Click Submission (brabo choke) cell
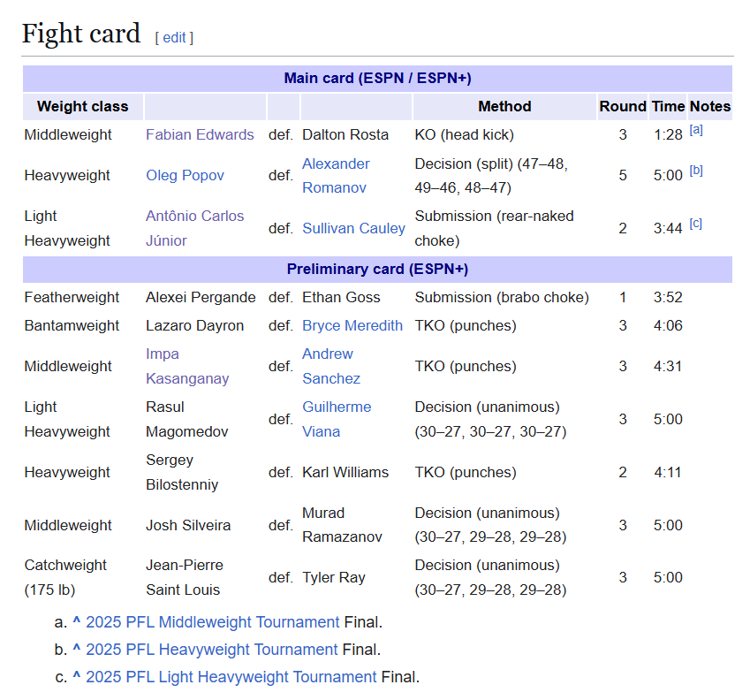Screen dimensions: 750x700 click(502, 297)
